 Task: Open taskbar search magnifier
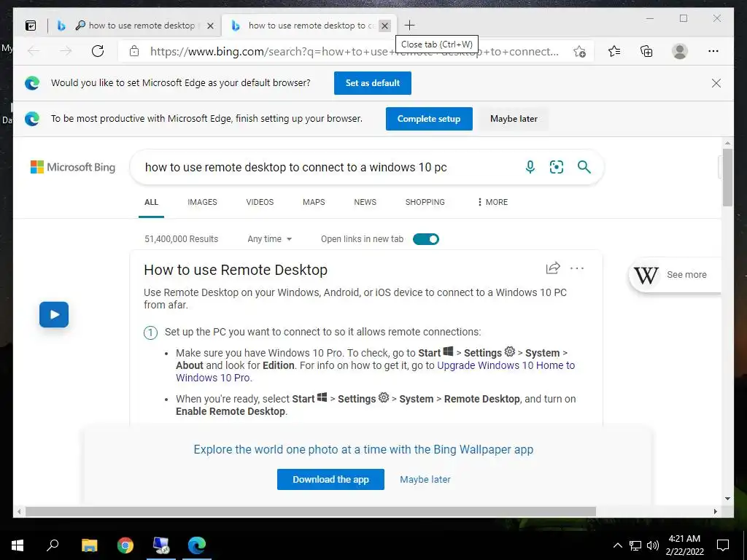tap(53, 545)
